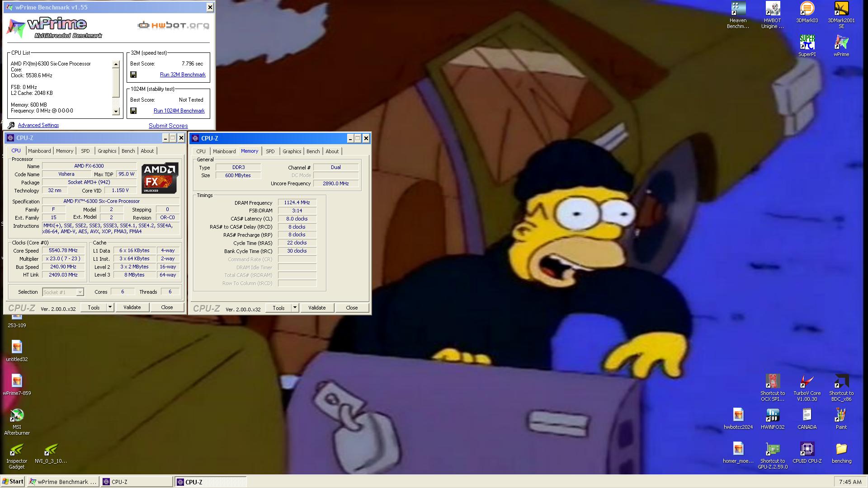Launch MSI Afterburner desktop icon

click(x=17, y=422)
